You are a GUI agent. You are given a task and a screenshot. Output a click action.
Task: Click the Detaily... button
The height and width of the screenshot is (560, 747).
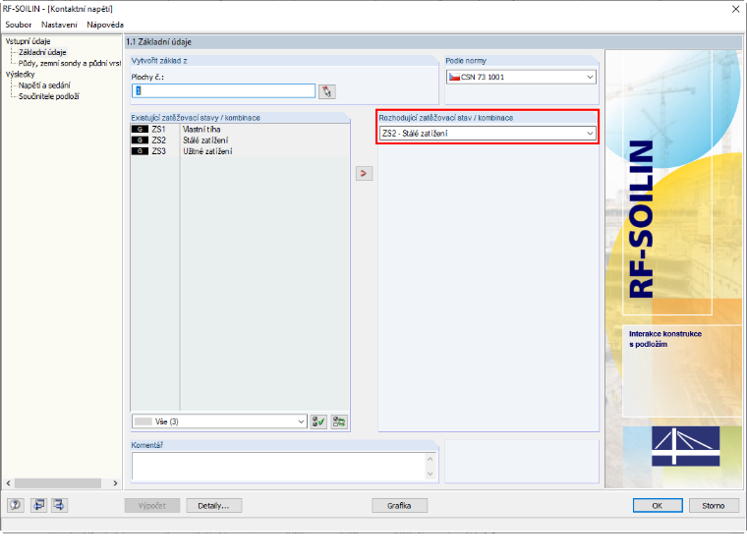[213, 506]
